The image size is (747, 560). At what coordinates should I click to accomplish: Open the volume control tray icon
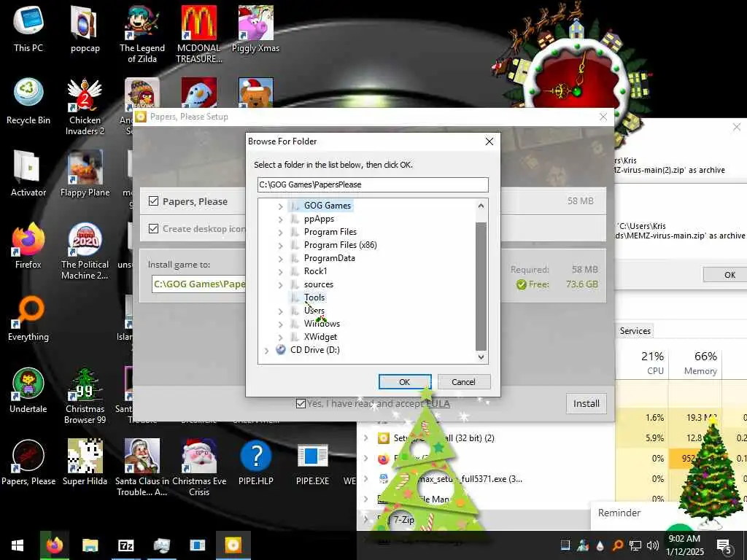click(x=653, y=545)
